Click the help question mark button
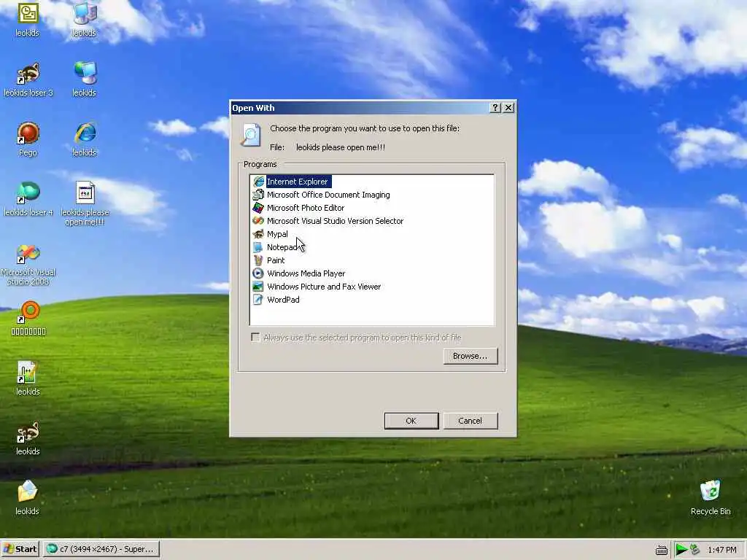The width and height of the screenshot is (747, 560). [x=495, y=108]
